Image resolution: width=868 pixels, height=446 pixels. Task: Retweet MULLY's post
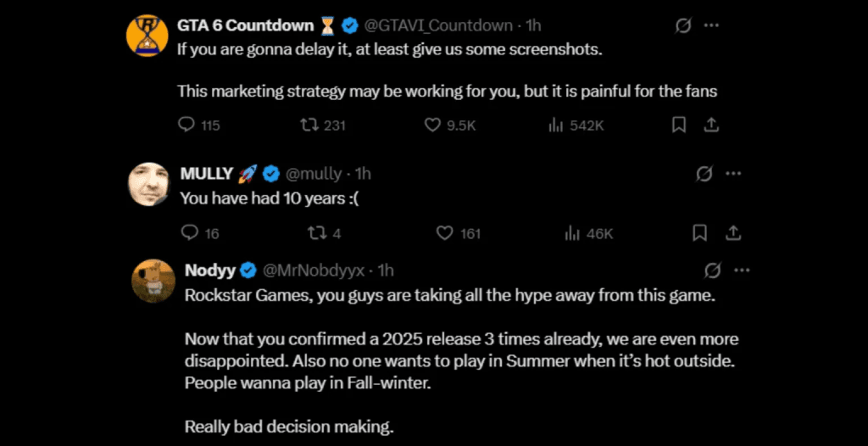[x=313, y=232]
